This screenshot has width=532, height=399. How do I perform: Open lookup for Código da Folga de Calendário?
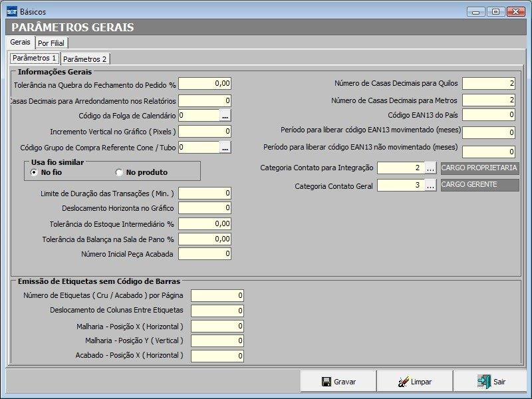pyautogui.click(x=225, y=115)
